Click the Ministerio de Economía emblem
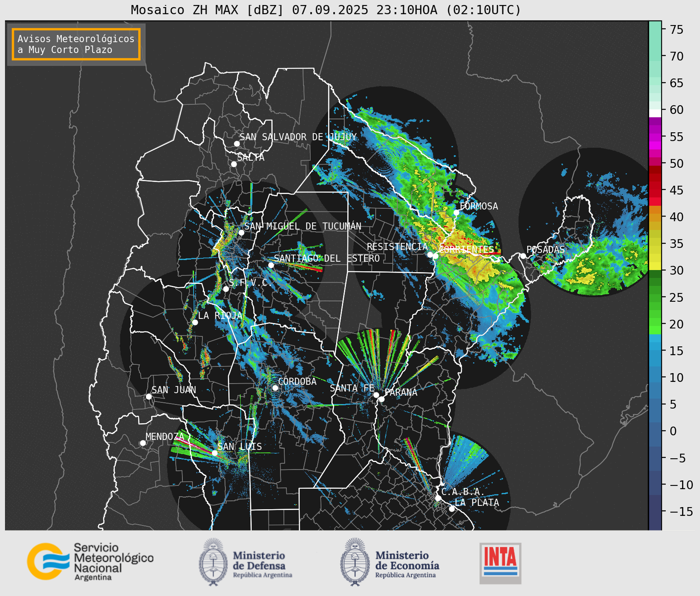 355,562
